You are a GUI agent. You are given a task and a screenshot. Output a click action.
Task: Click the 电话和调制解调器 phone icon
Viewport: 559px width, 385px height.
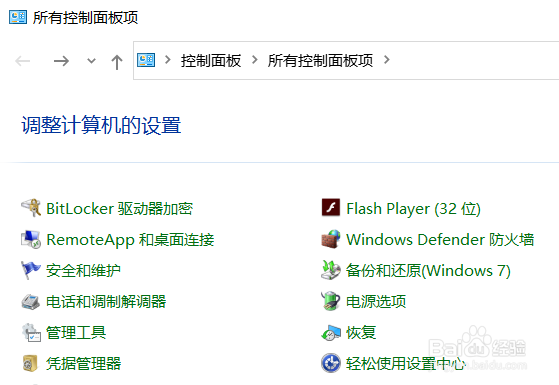[31, 302]
